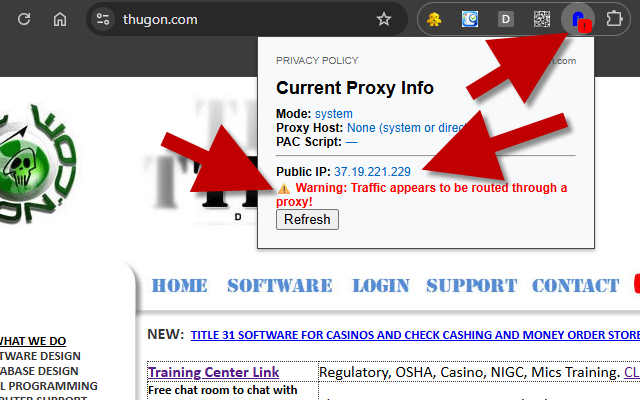Click the Refresh button in proxy popup

pyautogui.click(x=307, y=220)
